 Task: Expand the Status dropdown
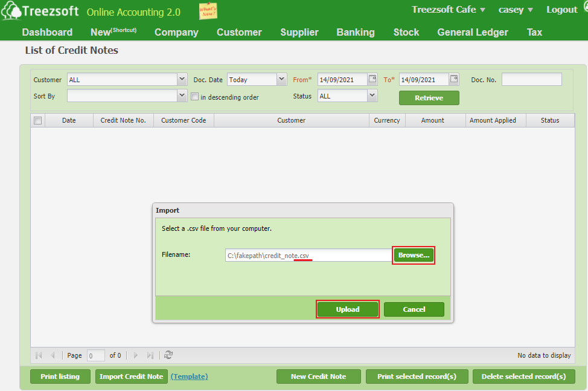click(372, 95)
